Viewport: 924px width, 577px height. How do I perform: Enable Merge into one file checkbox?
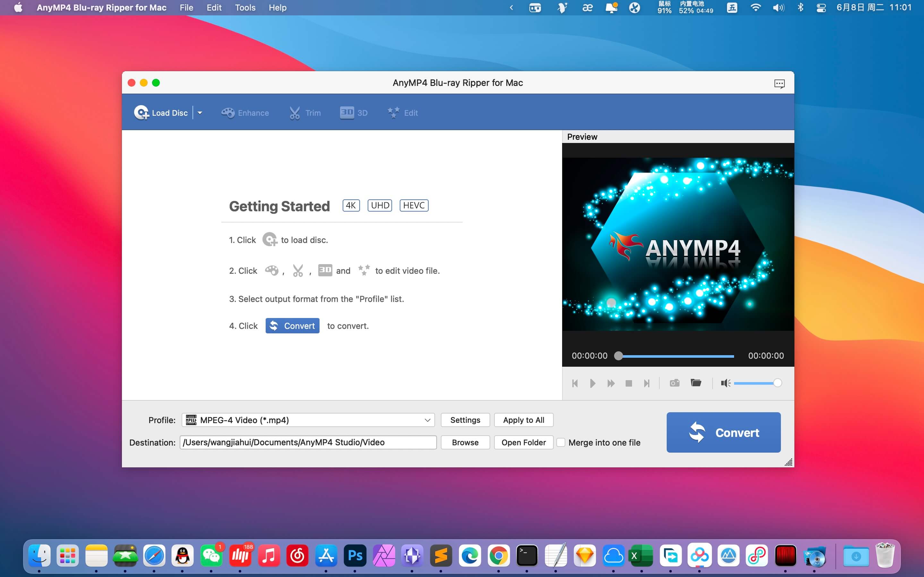560,442
